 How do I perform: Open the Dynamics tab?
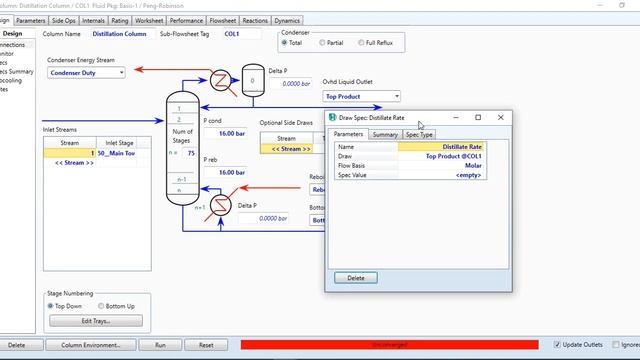pos(287,20)
